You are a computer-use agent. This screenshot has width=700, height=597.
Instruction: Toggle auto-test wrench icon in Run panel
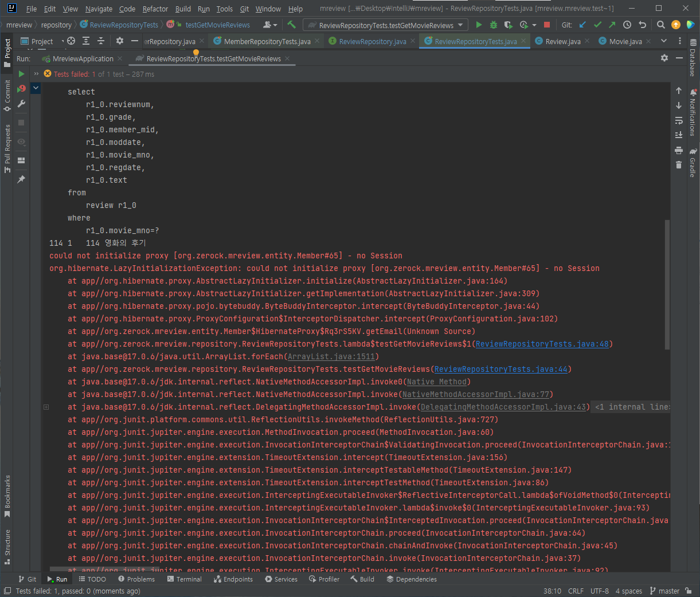coord(21,104)
